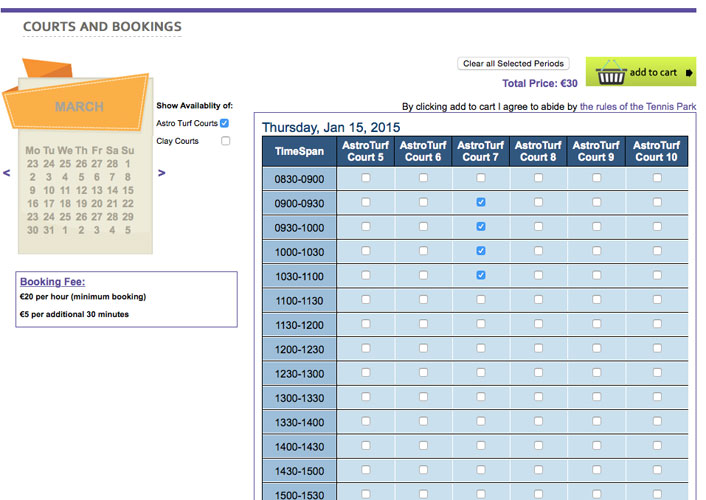Select day 20 in March calendar
The width and height of the screenshot is (706, 500).
[97, 204]
